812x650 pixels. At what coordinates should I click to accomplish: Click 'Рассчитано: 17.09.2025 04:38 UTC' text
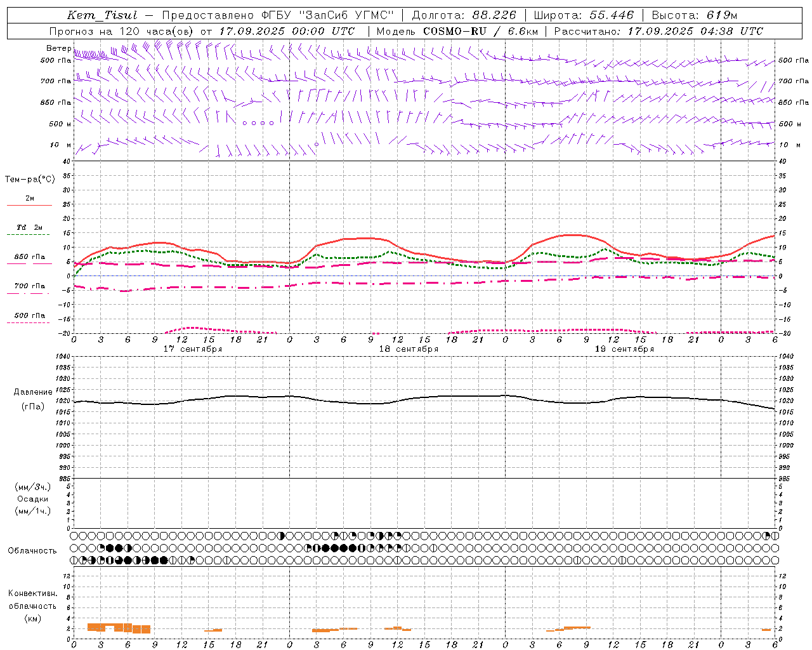click(658, 31)
